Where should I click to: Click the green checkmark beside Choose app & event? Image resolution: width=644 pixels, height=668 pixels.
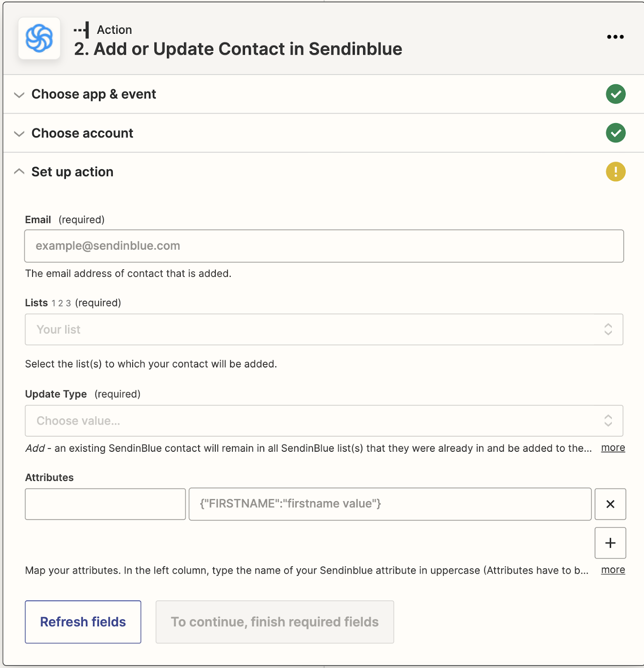point(615,94)
